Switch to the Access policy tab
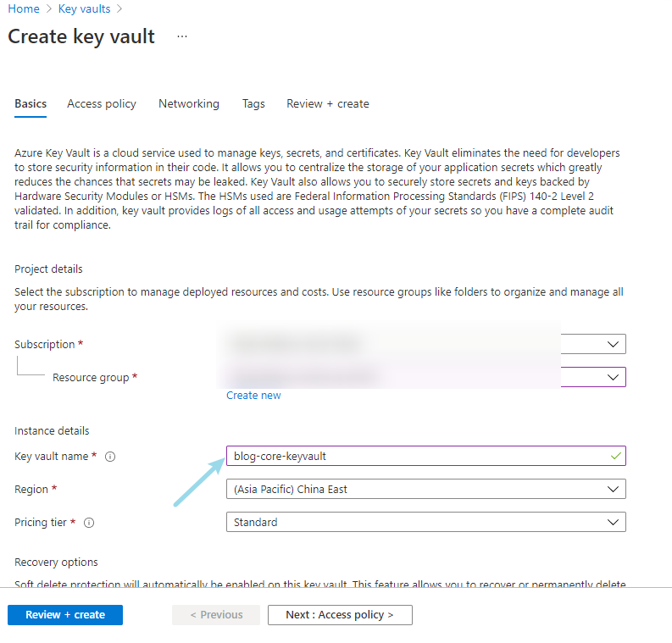 102,103
